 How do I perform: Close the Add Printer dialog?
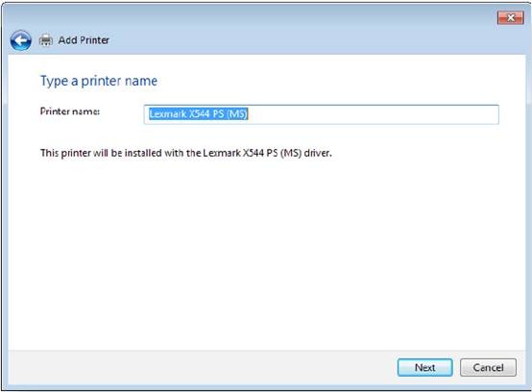pyautogui.click(x=510, y=17)
